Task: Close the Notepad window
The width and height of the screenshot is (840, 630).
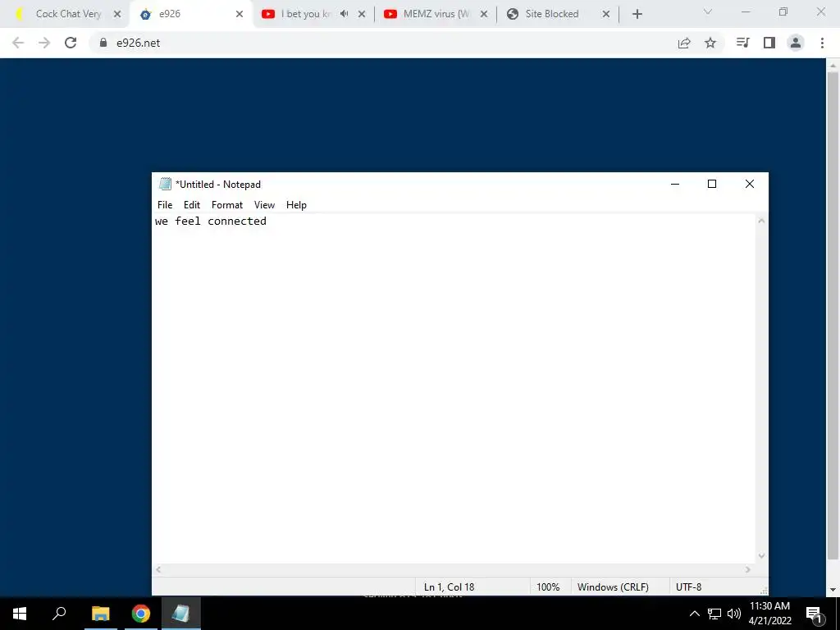Action: pos(750,184)
